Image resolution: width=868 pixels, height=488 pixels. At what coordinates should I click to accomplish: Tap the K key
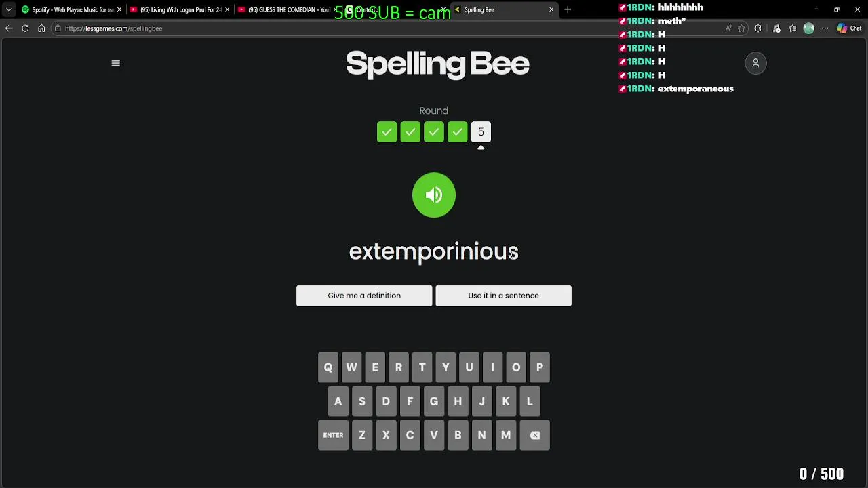click(506, 401)
